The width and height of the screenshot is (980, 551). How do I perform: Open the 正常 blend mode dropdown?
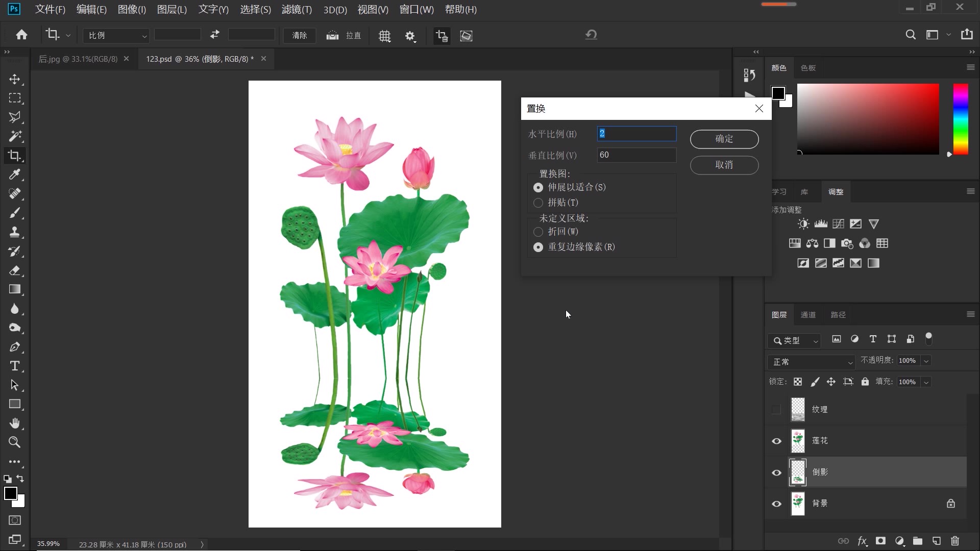(812, 362)
